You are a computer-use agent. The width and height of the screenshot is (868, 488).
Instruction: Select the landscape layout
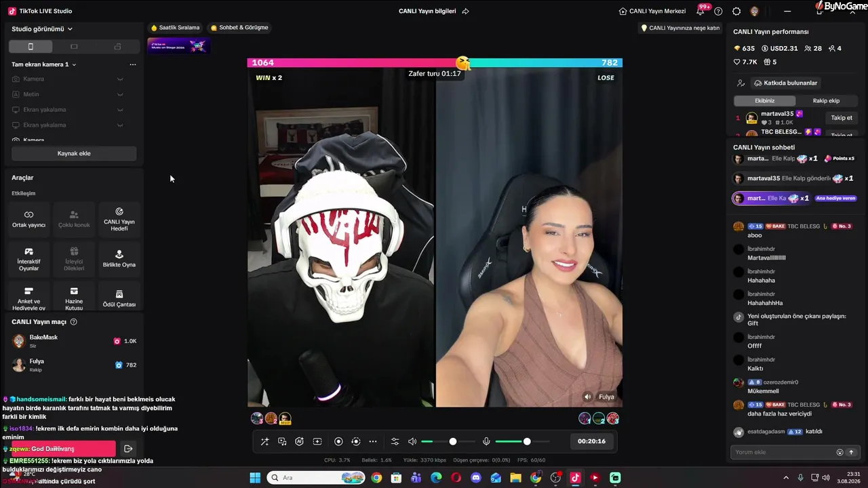tap(74, 47)
